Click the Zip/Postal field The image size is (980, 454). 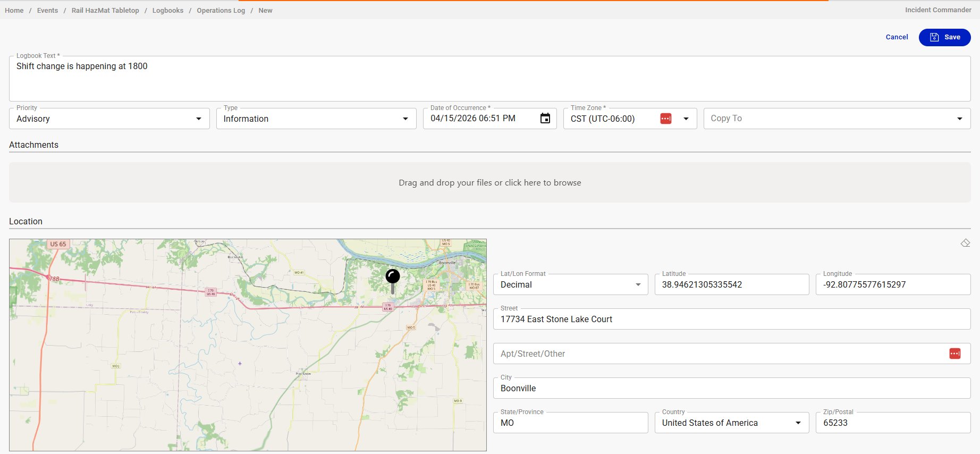click(x=893, y=423)
